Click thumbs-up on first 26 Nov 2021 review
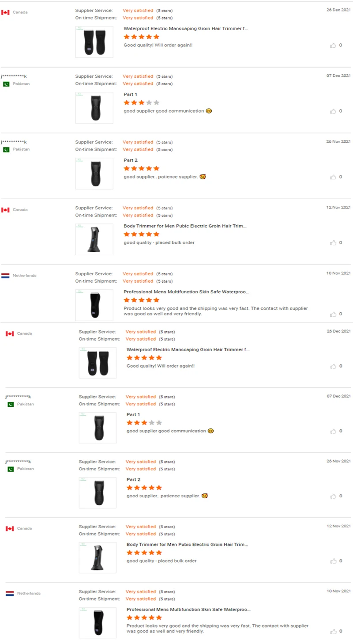This screenshot has height=644, width=353. [x=333, y=177]
